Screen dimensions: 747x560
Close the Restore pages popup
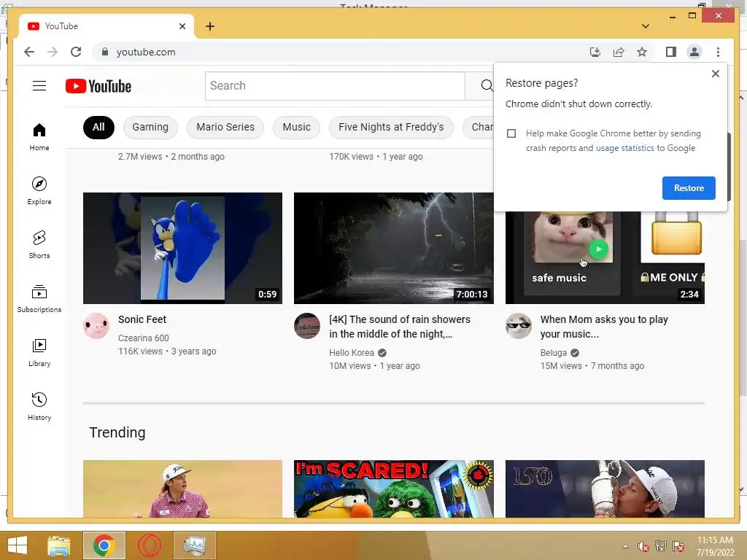click(x=715, y=74)
